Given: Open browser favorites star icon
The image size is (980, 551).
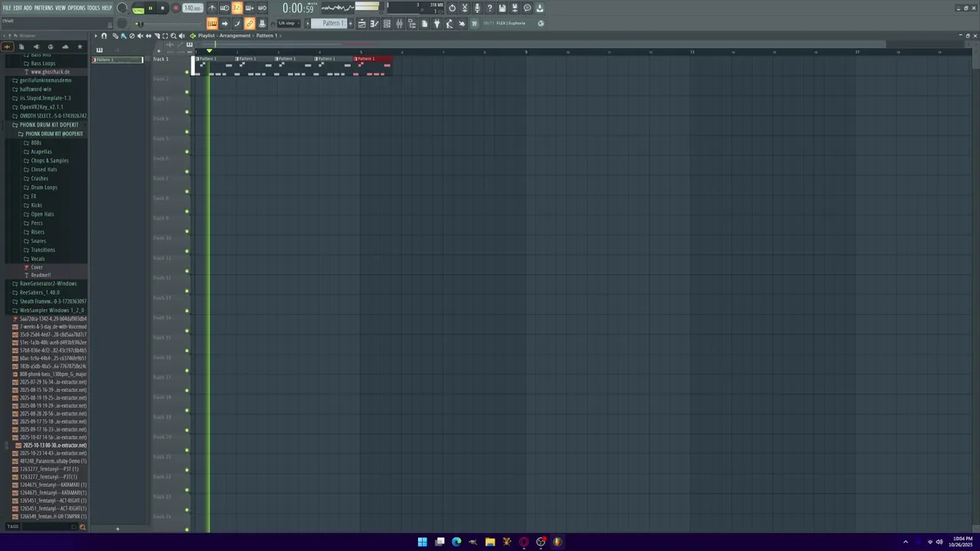Looking at the screenshot, I should pos(80,47).
